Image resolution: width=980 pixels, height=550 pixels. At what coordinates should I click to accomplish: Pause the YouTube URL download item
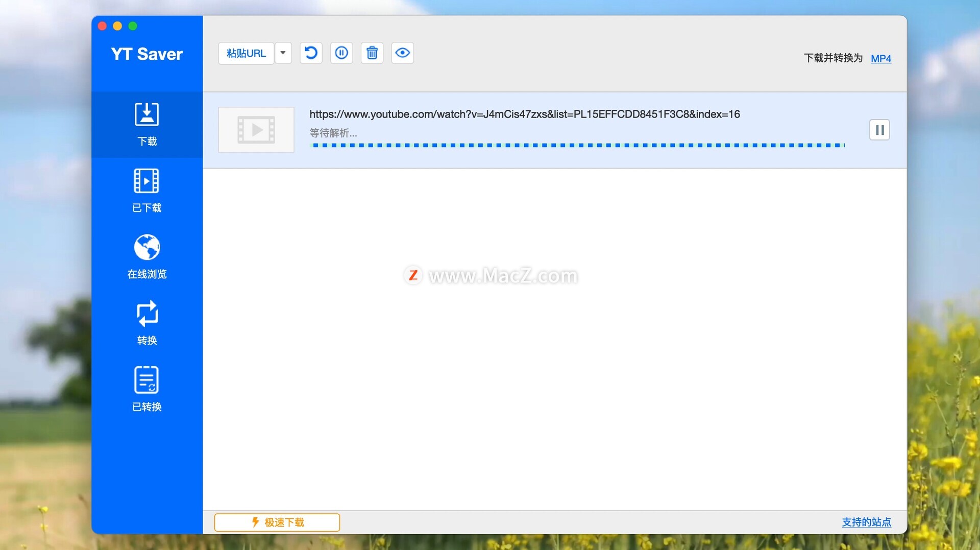pos(879,130)
